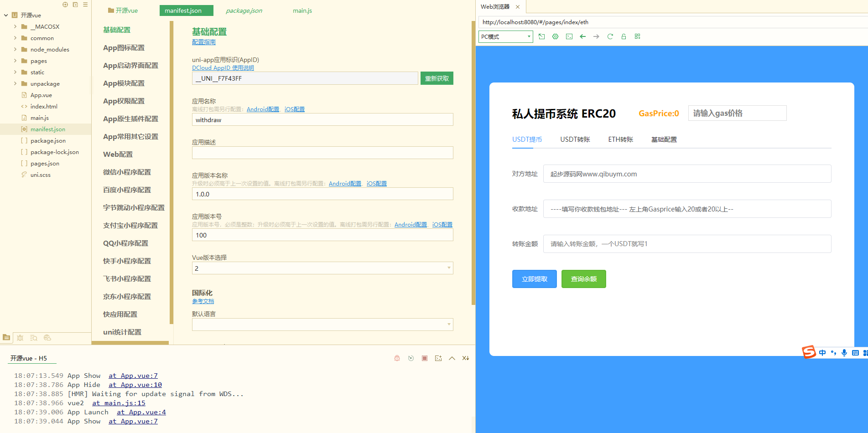Open the web browser settings gear

[555, 36]
